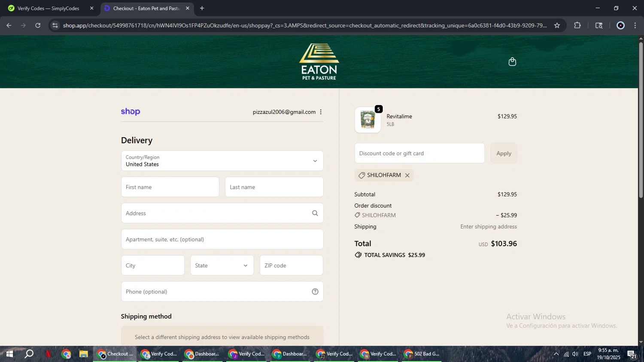Click the ESP input language indicator
Image resolution: width=644 pixels, height=362 pixels.
coord(587,354)
